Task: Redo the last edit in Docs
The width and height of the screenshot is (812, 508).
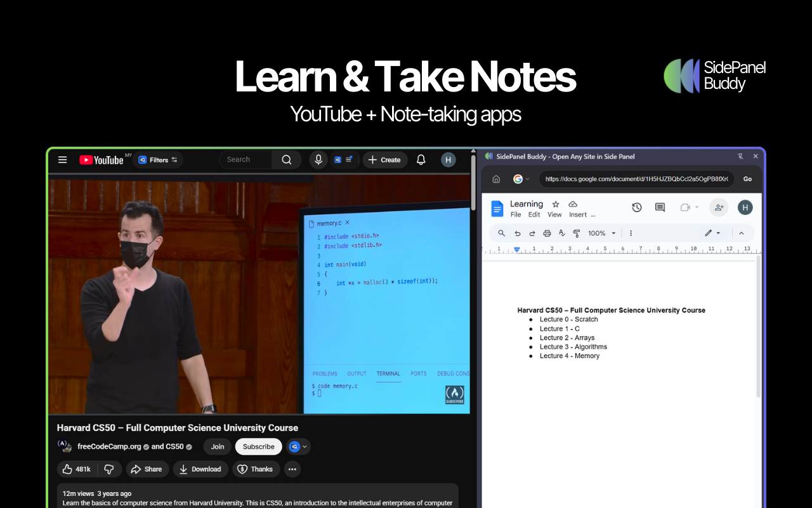Action: tap(532, 233)
